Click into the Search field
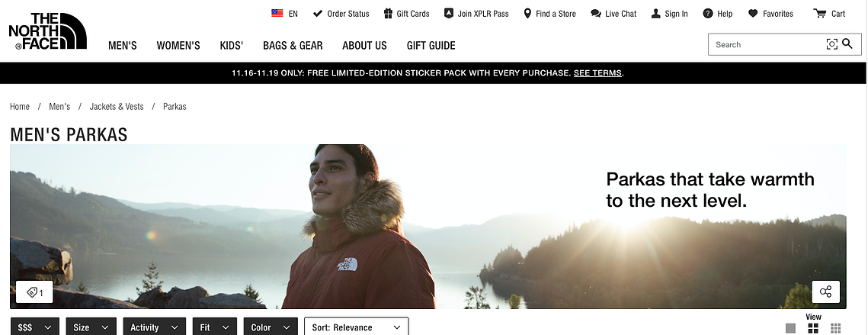 coord(767,44)
